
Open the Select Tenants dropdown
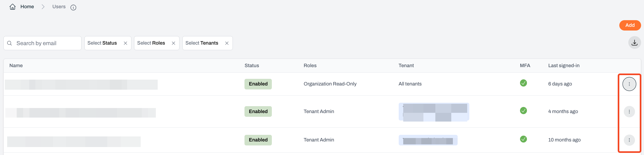[x=202, y=43]
